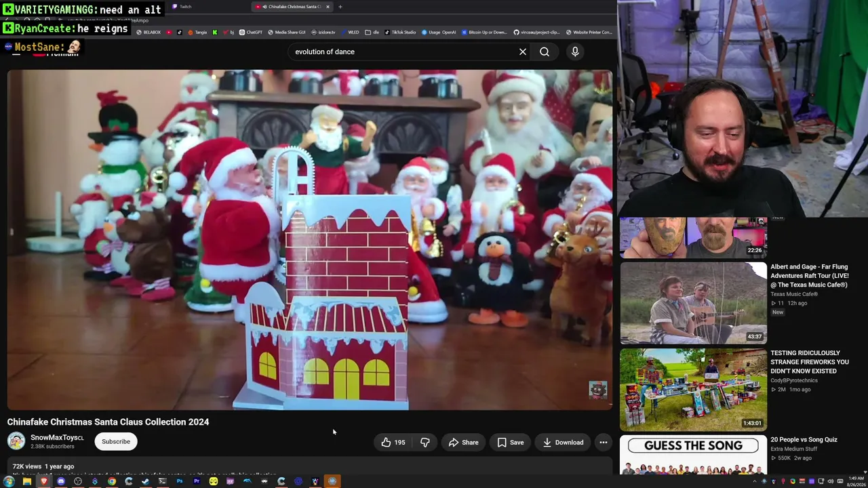This screenshot has width=868, height=488.
Task: Start voice search with the microphone icon
Action: coord(575,52)
